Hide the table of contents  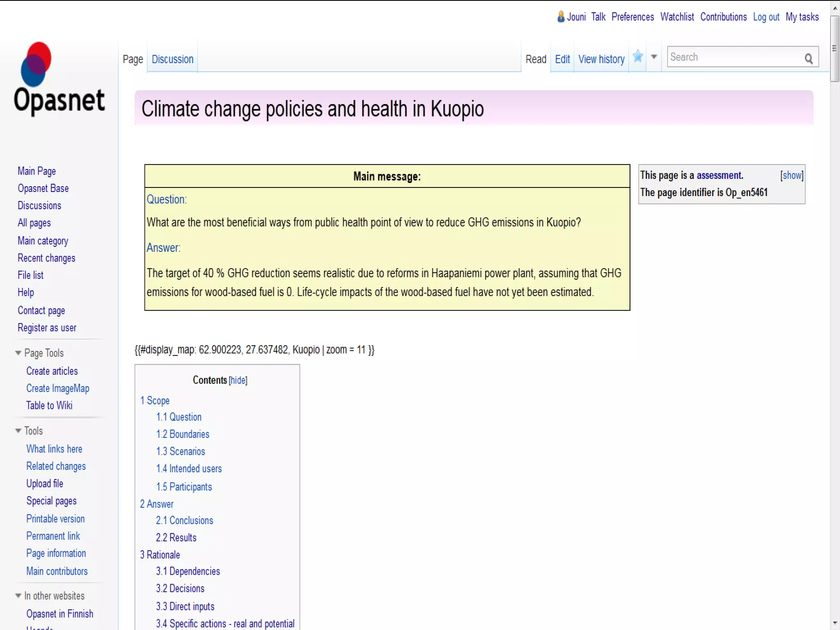coord(238,380)
